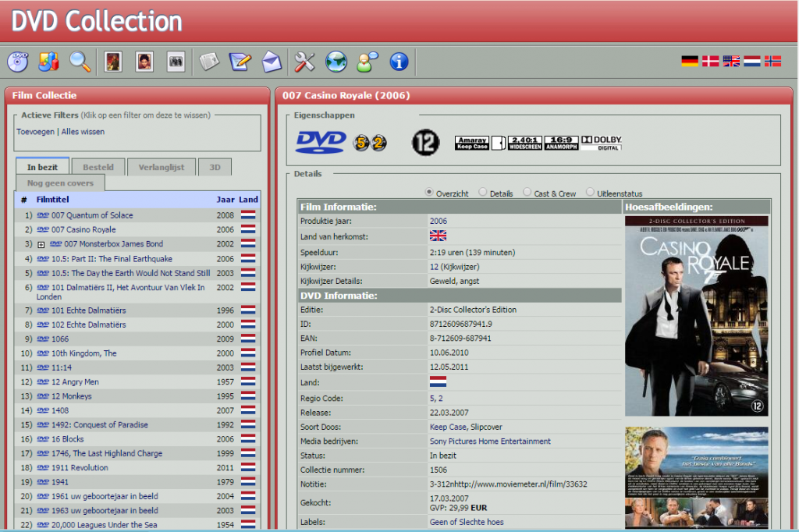Image resolution: width=799 pixels, height=532 pixels.
Task: Sort the list by Jaar column header
Action: tap(225, 200)
